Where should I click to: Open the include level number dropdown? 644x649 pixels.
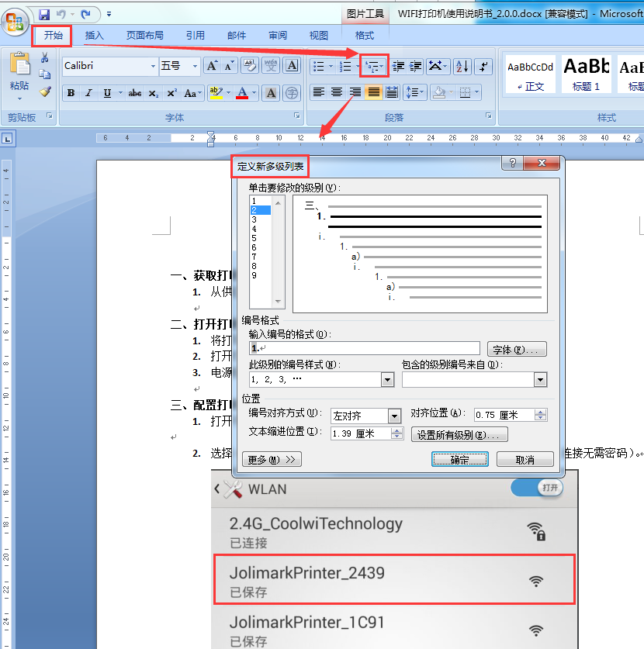click(x=540, y=379)
